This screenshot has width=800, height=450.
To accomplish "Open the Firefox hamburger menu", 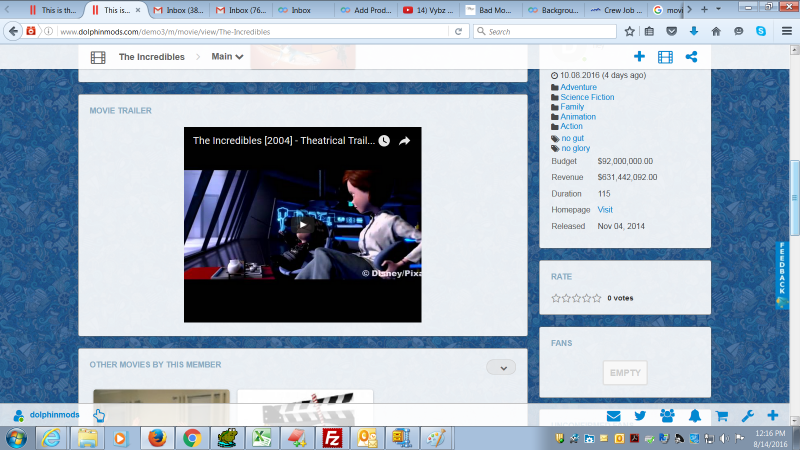I will (x=787, y=32).
